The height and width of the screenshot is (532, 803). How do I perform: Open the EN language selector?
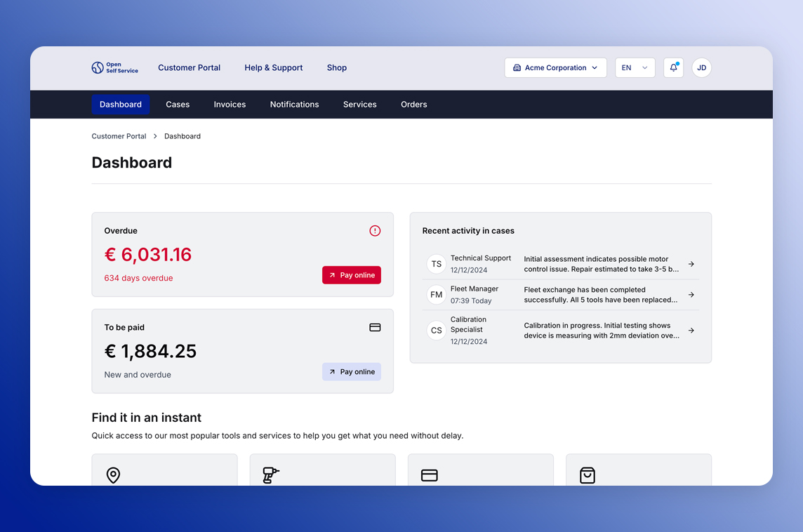[x=635, y=68]
